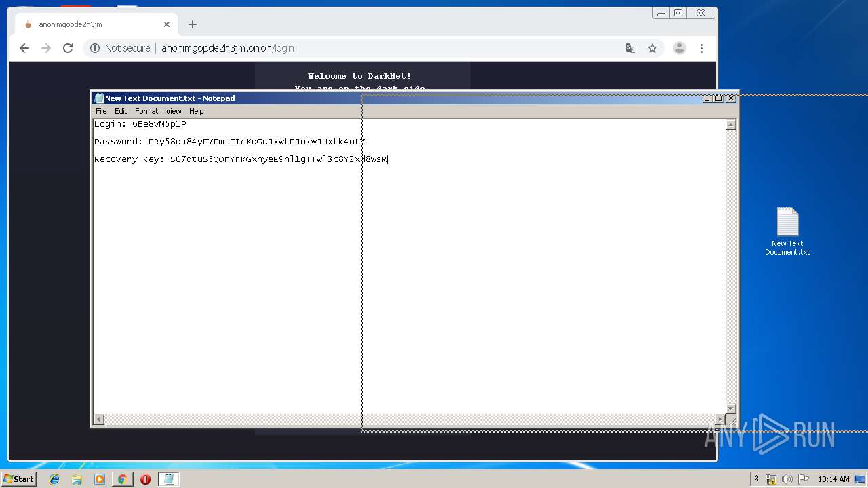
Task: Click the translate page icon
Action: [x=631, y=48]
